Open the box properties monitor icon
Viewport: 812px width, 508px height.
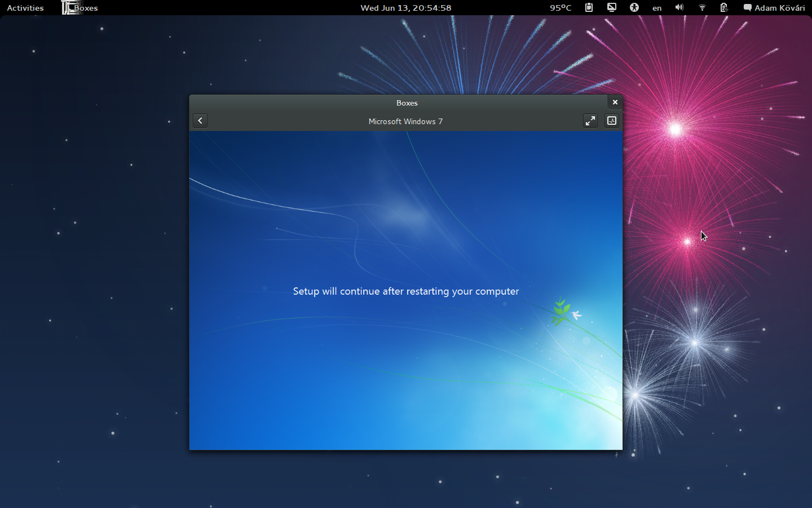coord(612,121)
